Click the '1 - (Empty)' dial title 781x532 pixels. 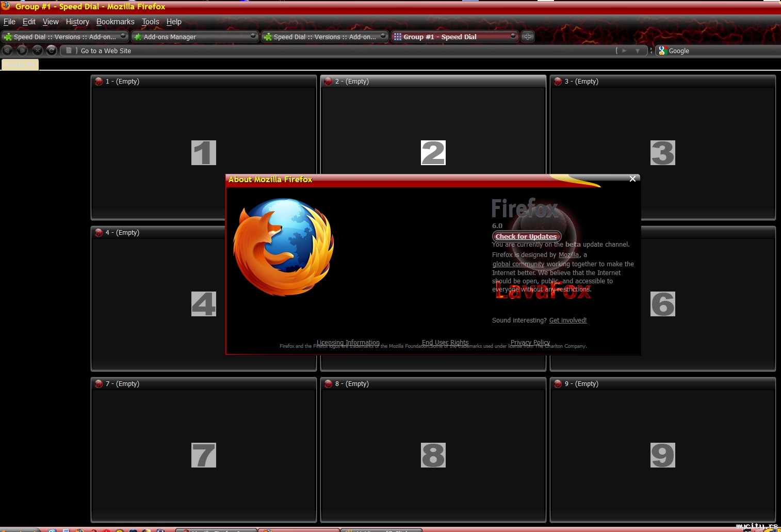point(122,82)
